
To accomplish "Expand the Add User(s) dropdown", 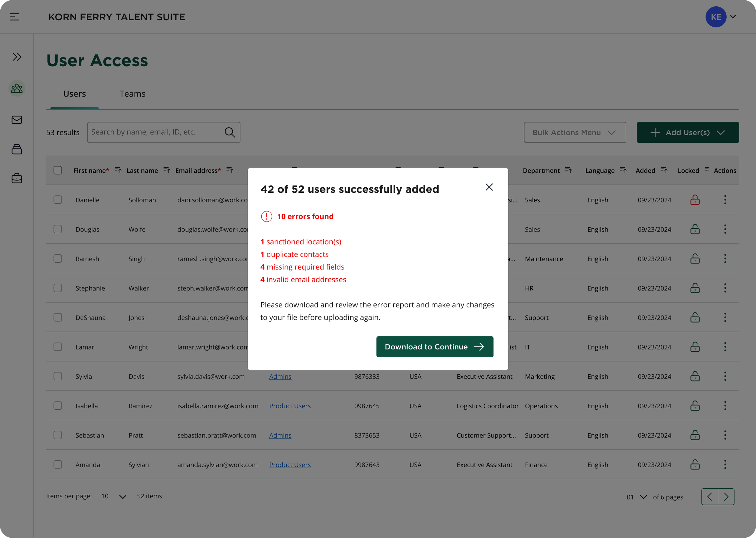I will [x=687, y=132].
